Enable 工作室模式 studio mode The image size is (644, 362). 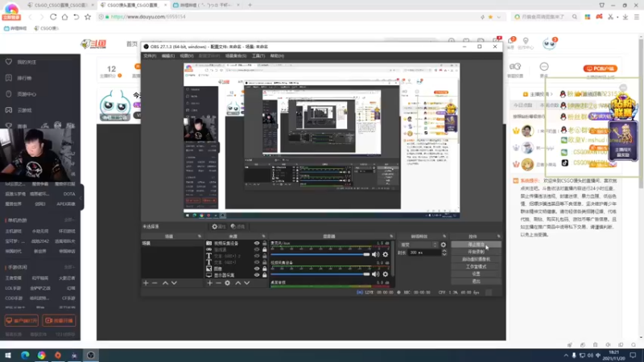click(x=476, y=267)
